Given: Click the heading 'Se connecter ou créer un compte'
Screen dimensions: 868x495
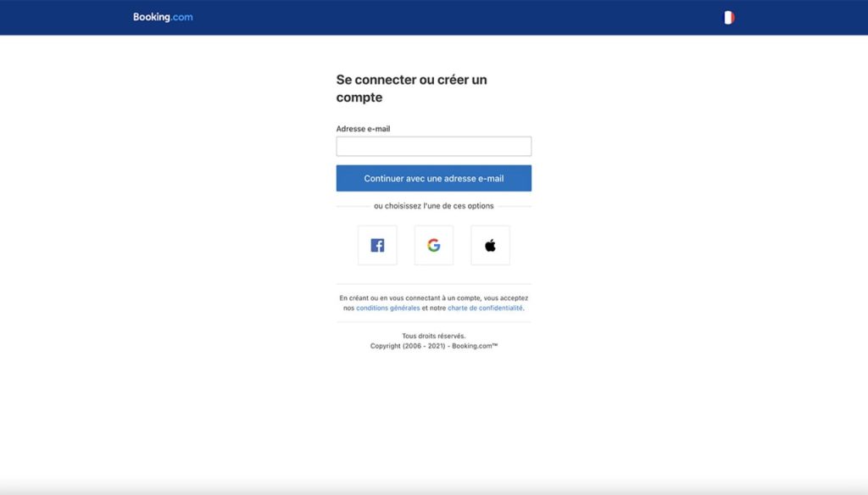Looking at the screenshot, I should coord(412,88).
